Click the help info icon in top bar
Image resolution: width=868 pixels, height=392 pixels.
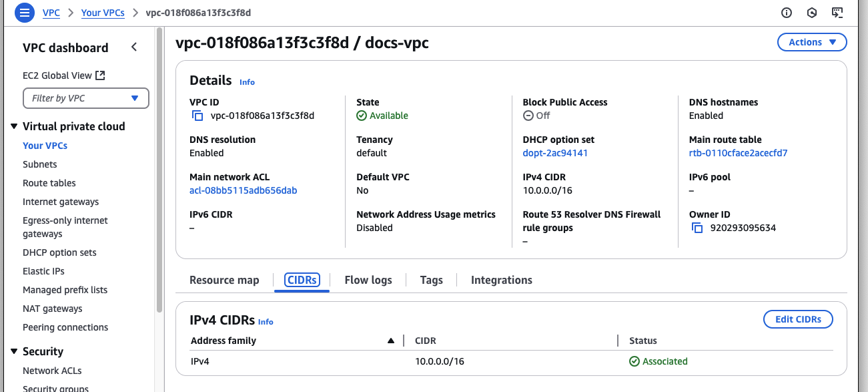point(786,13)
